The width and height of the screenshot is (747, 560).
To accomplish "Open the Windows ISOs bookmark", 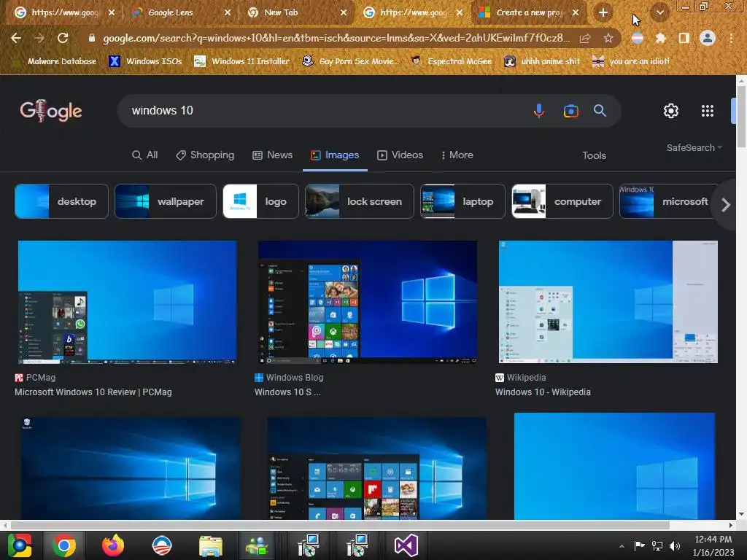I will (145, 61).
